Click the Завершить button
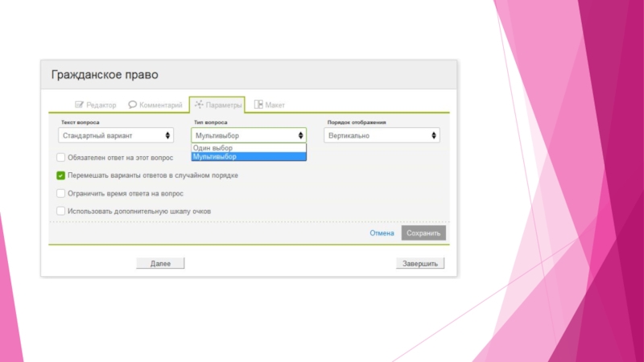Viewport: 644px width, 362px height. pyautogui.click(x=420, y=264)
